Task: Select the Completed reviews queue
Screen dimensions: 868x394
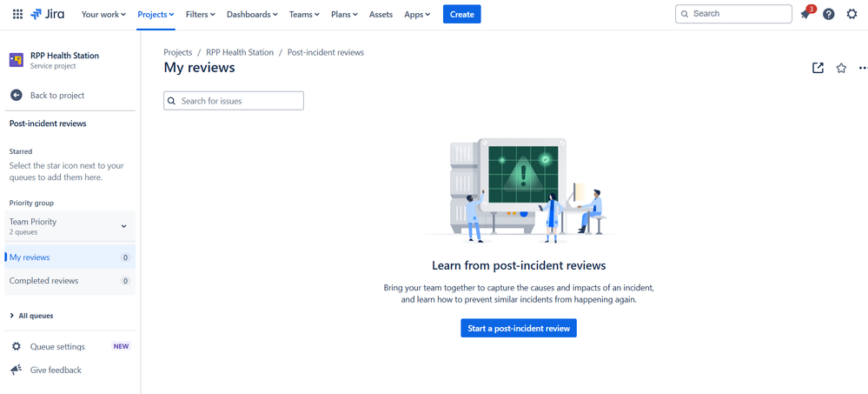Action: 70,281
